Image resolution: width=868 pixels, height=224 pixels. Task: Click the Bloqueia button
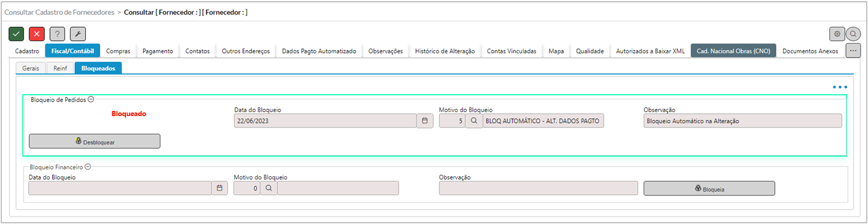(x=709, y=188)
